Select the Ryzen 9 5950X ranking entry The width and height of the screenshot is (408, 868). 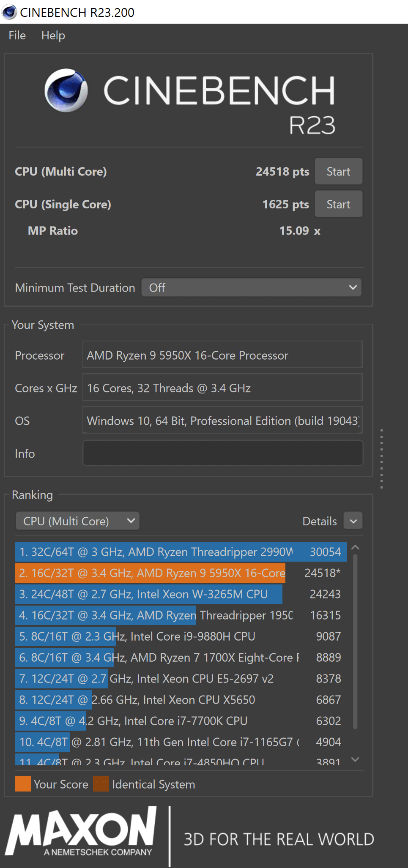[181, 573]
